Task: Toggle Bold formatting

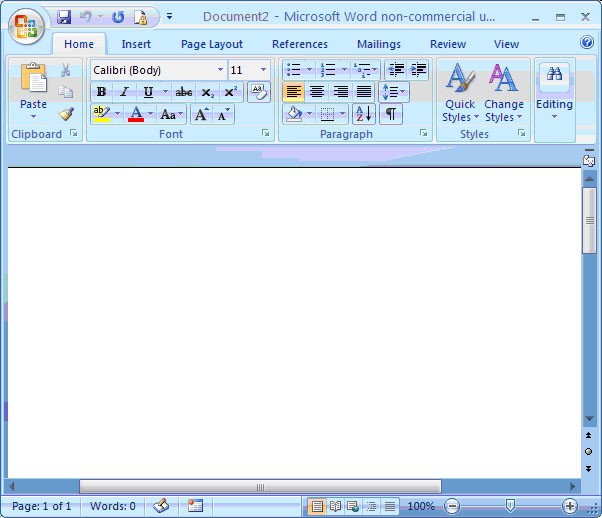Action: [100, 92]
